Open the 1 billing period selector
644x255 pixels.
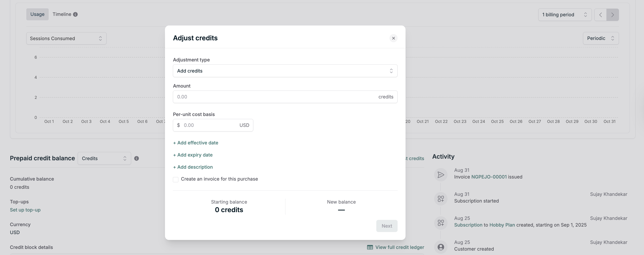(564, 15)
